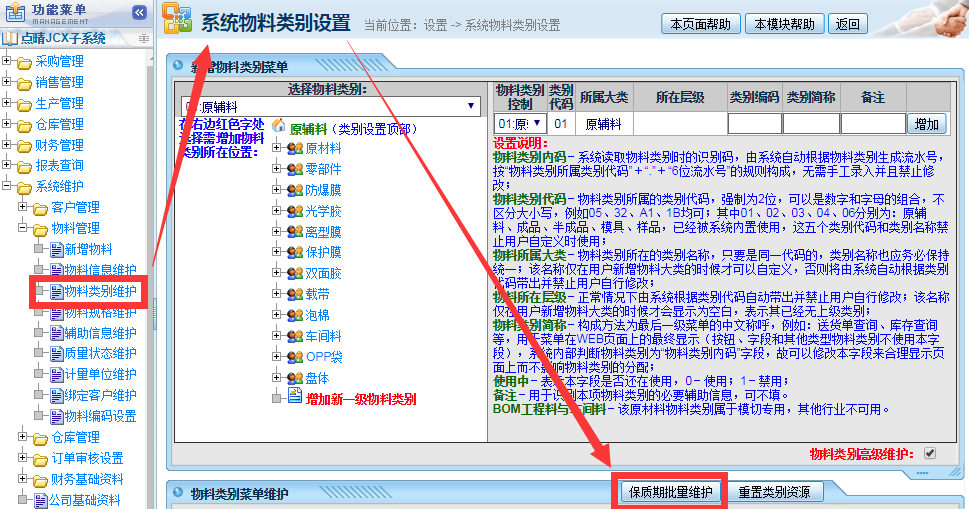The width and height of the screenshot is (969, 509).
Task: Click the people icon beside 泡棉
Action: tap(295, 315)
